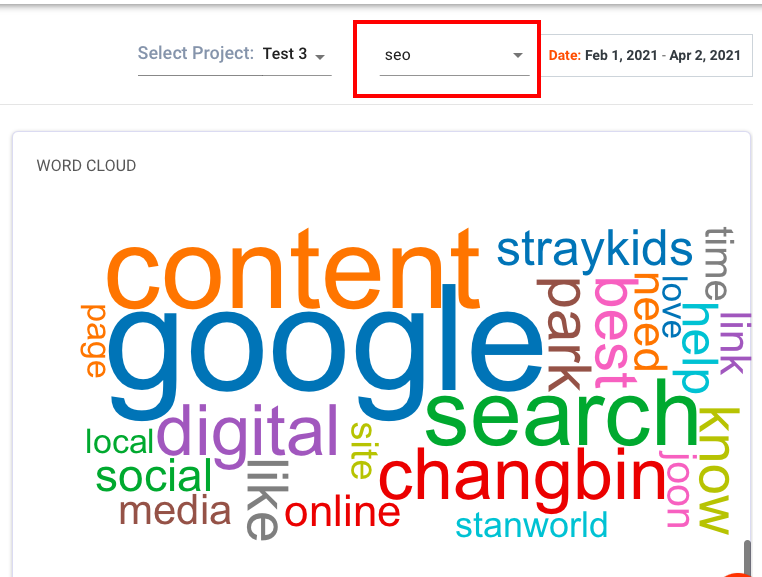
Task: Click the green word 'local'
Action: coord(120,441)
